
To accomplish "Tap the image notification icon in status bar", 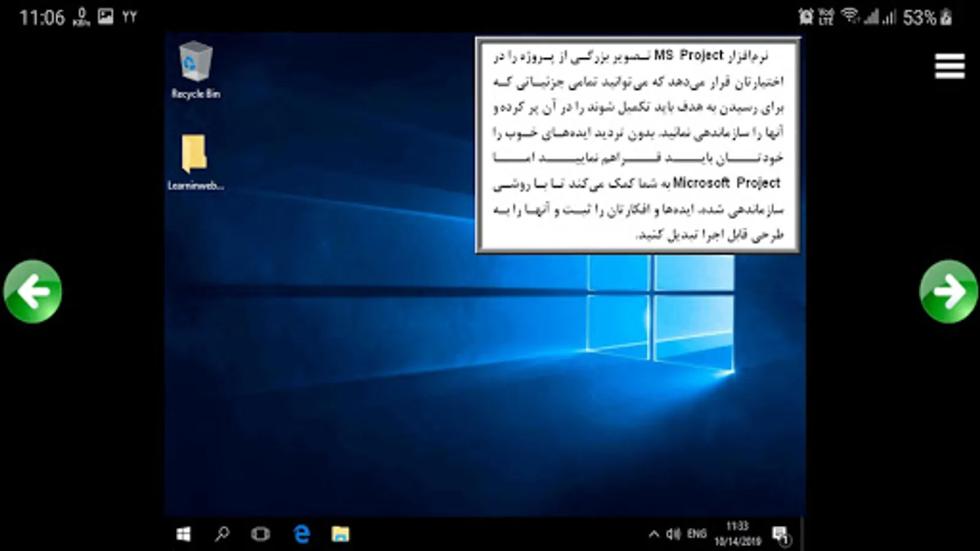I will pos(105,17).
